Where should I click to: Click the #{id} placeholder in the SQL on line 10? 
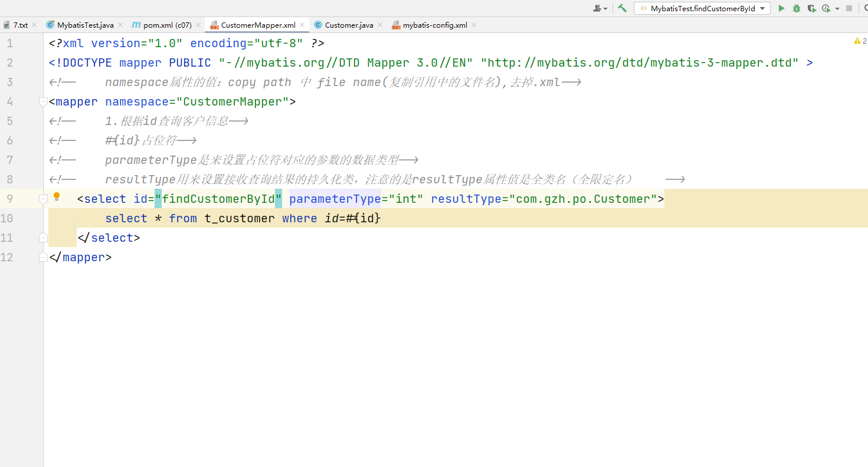pos(363,219)
